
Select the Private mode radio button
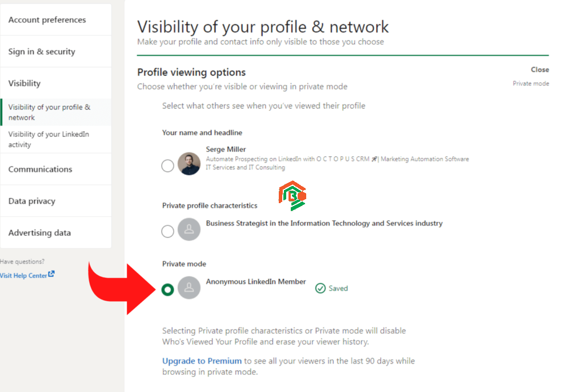167,290
